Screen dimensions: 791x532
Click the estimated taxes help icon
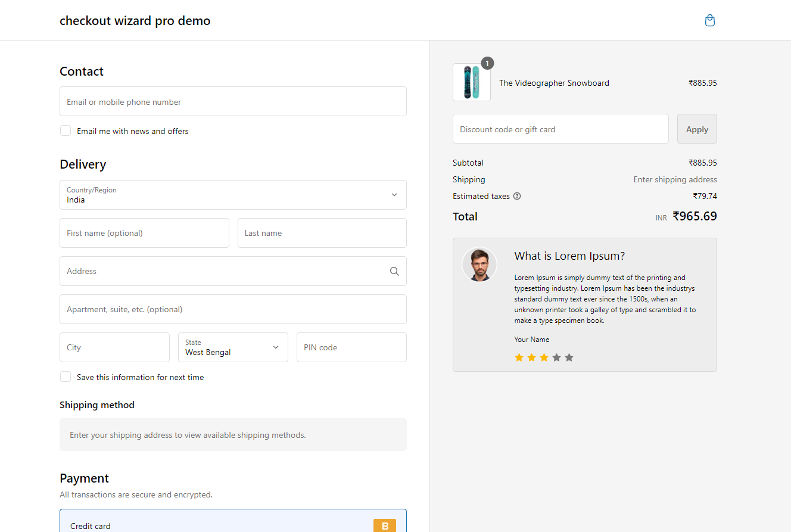pyautogui.click(x=517, y=196)
